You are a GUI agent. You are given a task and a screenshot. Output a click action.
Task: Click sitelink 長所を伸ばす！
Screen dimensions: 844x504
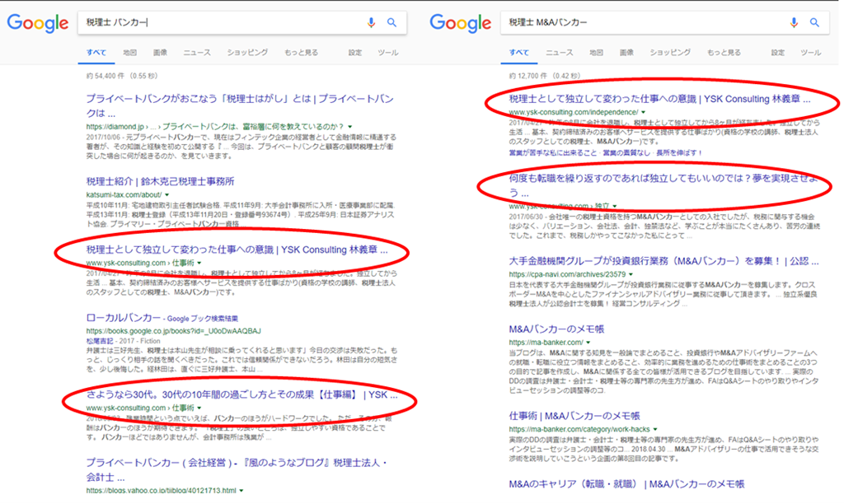(679, 152)
